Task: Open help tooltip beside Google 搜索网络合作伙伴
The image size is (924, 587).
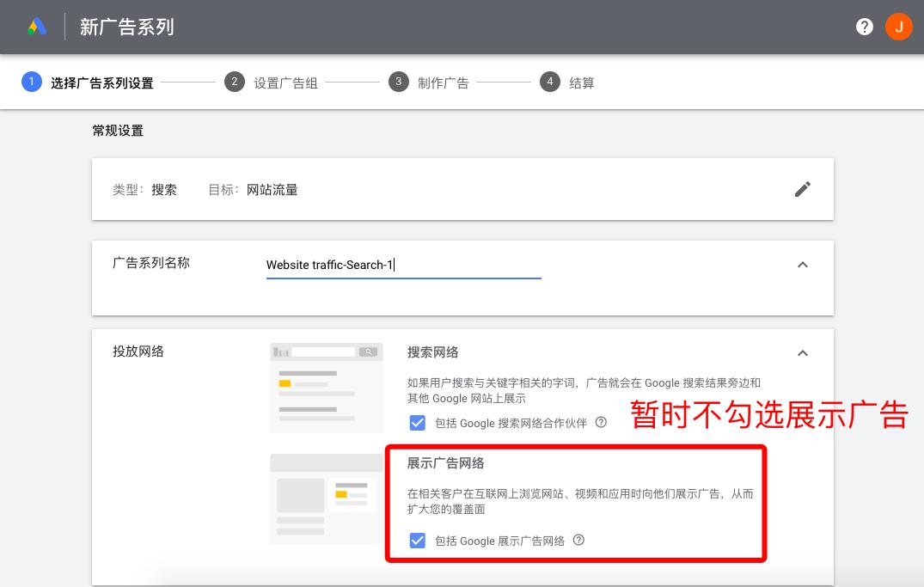Action: (602, 423)
